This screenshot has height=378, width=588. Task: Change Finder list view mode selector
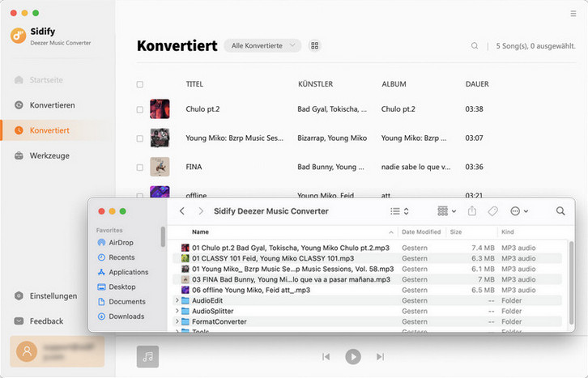pos(399,211)
